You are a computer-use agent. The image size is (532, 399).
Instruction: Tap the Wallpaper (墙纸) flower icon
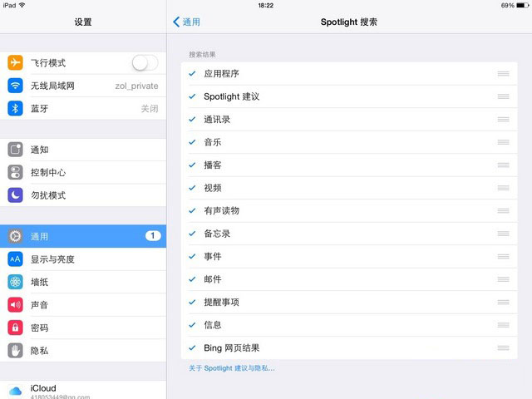tap(15, 282)
